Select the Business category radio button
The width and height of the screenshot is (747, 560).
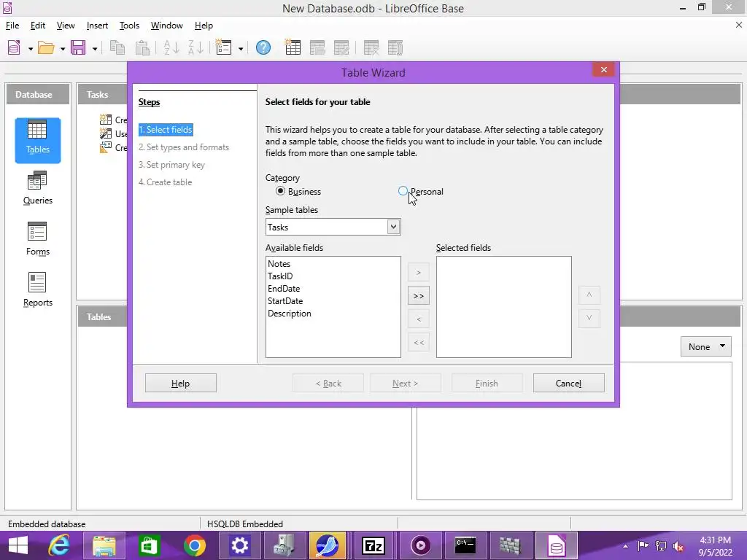280,191
